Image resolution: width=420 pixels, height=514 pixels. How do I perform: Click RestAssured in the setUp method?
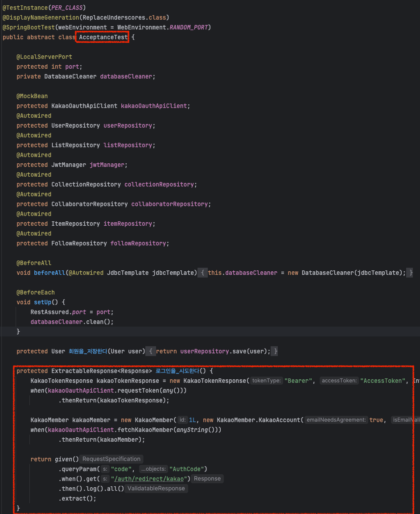tap(49, 312)
